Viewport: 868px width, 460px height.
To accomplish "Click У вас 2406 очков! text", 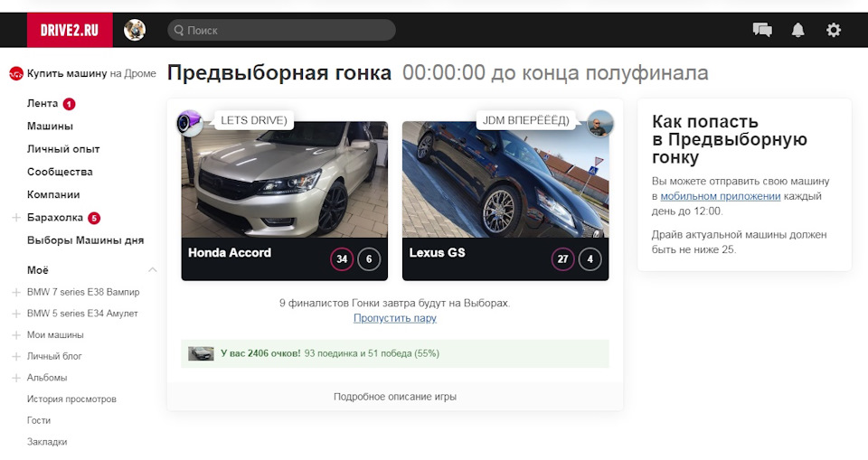I will pos(260,353).
